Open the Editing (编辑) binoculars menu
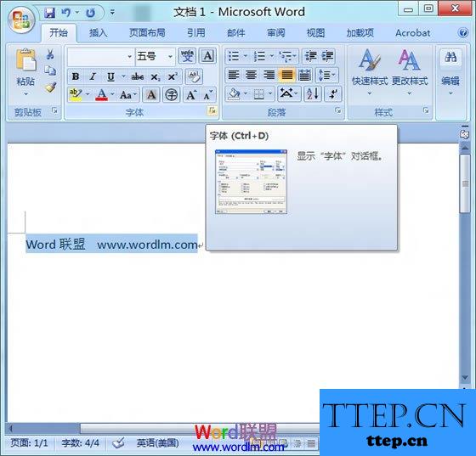Image resolution: width=476 pixels, height=456 pixels. [x=450, y=72]
